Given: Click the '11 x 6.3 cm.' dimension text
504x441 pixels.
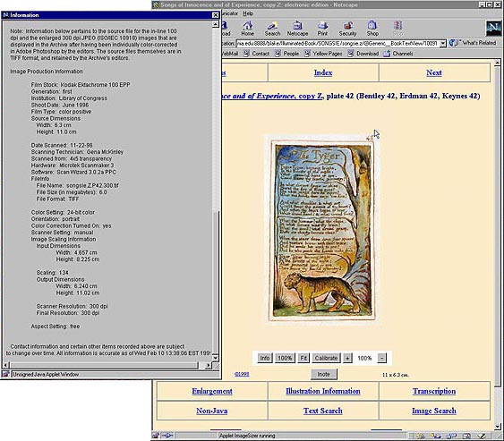Looking at the screenshot, I should point(396,375).
